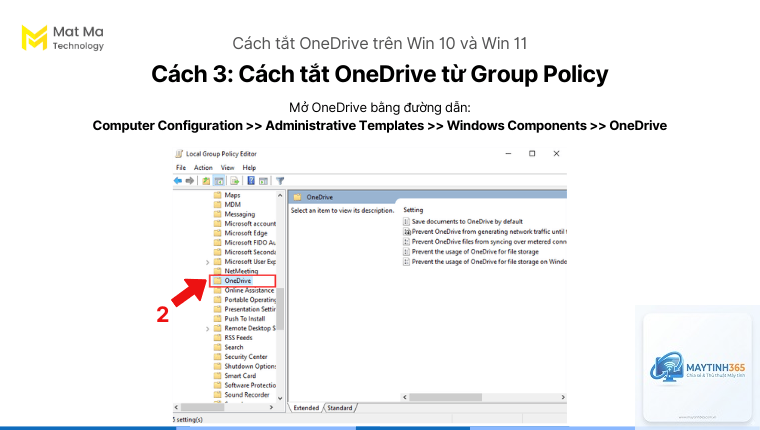
Task: Select the Microsoft account tree item
Action: pos(250,223)
